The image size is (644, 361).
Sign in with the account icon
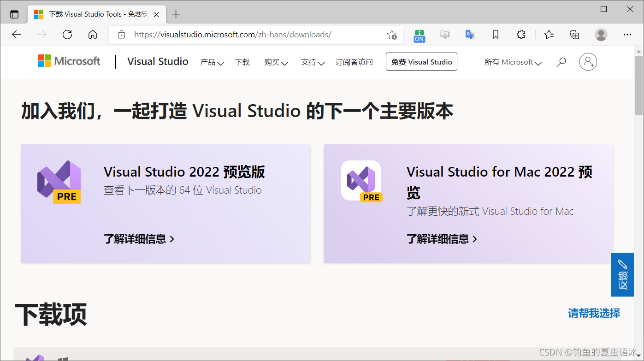point(588,62)
